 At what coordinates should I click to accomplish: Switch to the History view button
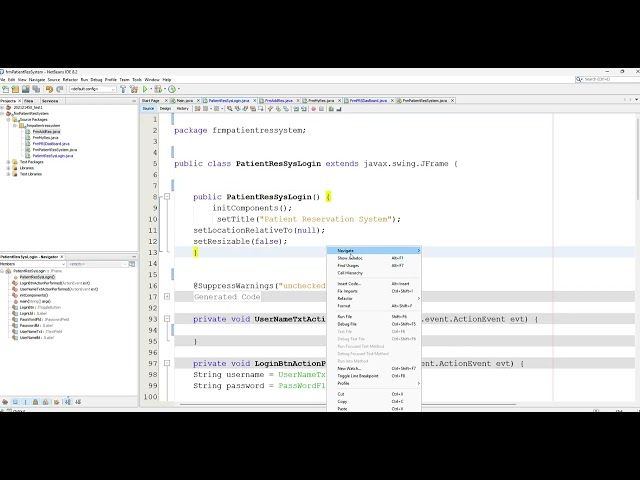pos(182,109)
